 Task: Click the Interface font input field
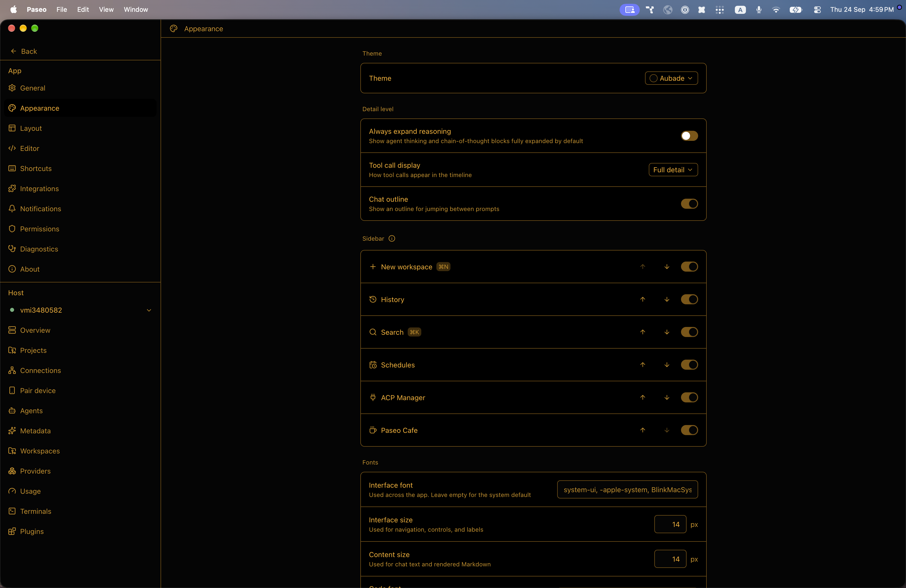627,489
